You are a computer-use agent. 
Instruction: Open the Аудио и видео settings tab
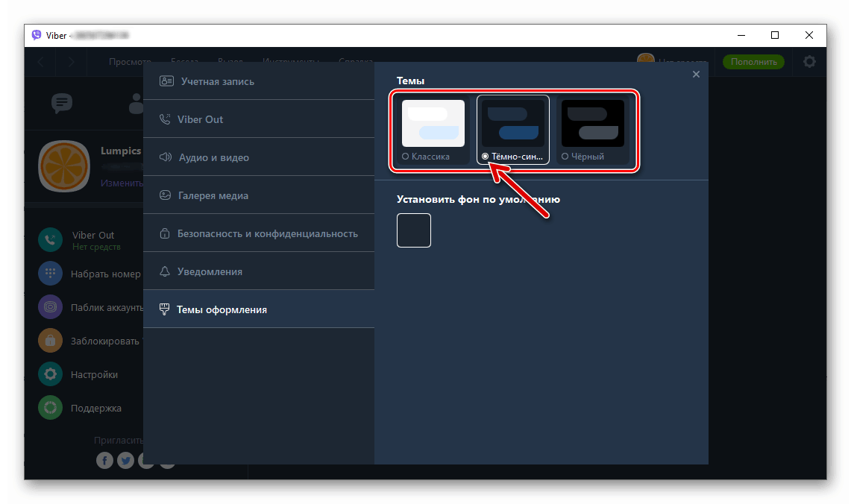click(x=259, y=157)
